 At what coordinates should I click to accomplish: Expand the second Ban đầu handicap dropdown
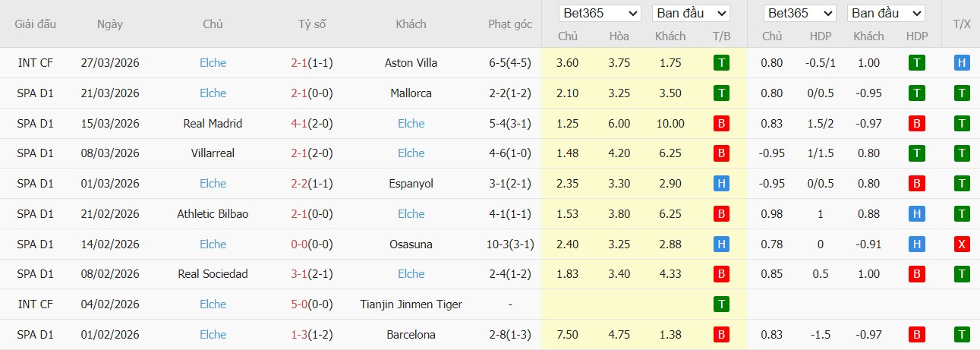point(885,14)
